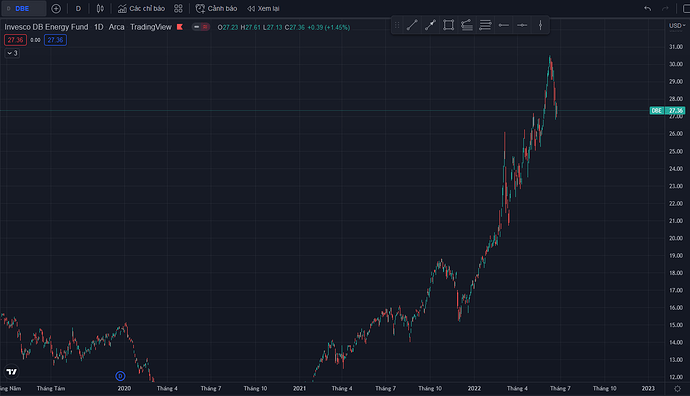Click the Arca exchange label

pos(117,27)
